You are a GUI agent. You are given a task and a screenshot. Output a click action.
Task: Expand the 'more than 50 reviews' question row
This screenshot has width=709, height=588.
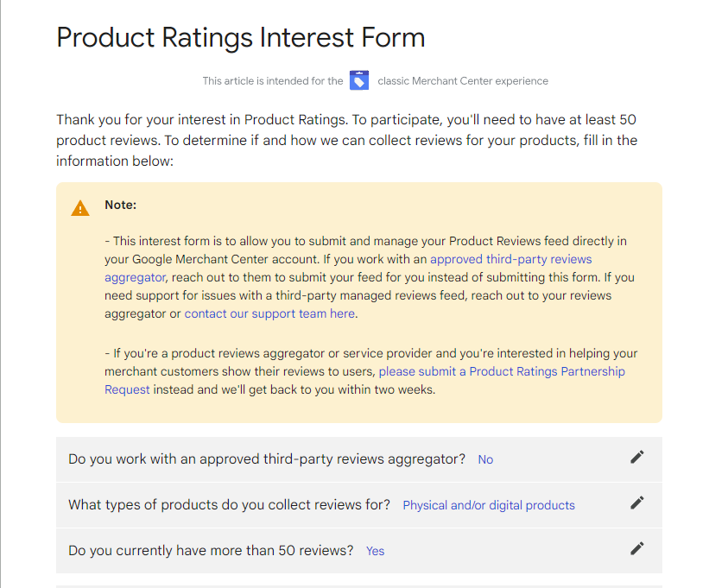pyautogui.click(x=359, y=551)
